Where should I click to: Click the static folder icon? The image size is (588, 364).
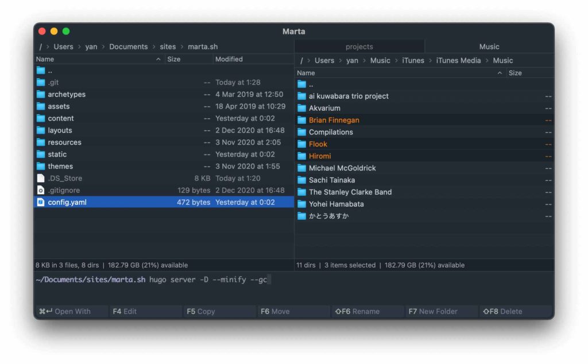(x=41, y=154)
